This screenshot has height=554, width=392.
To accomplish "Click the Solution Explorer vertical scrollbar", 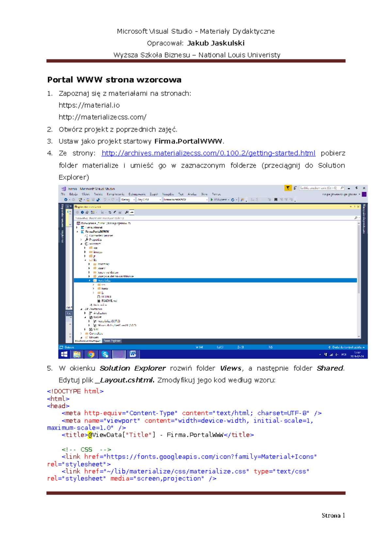I will coord(359,280).
